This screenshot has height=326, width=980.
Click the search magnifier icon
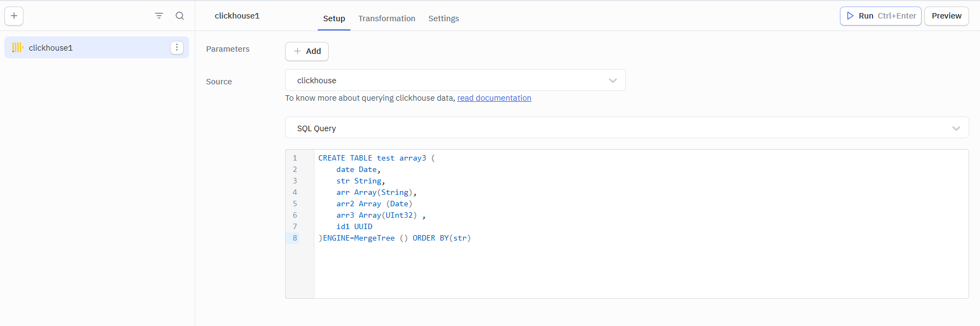point(179,16)
